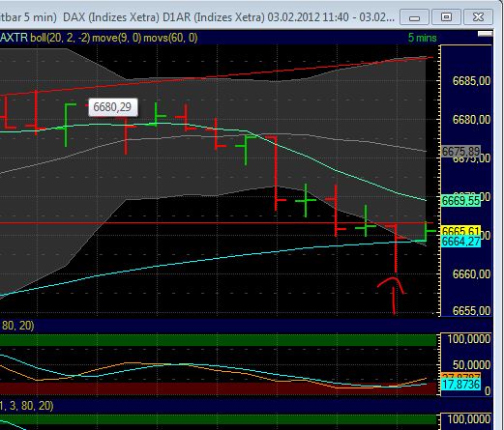Maximize the DAX chart window
504x430 pixels.
tap(446, 17)
